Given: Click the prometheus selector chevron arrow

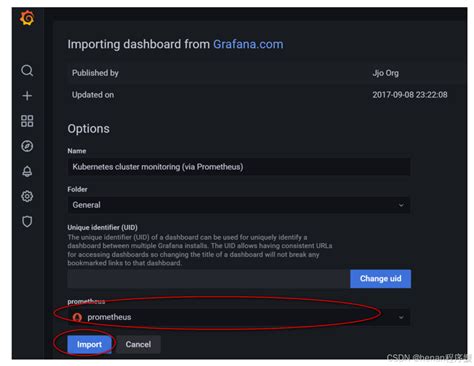Looking at the screenshot, I should [x=401, y=317].
